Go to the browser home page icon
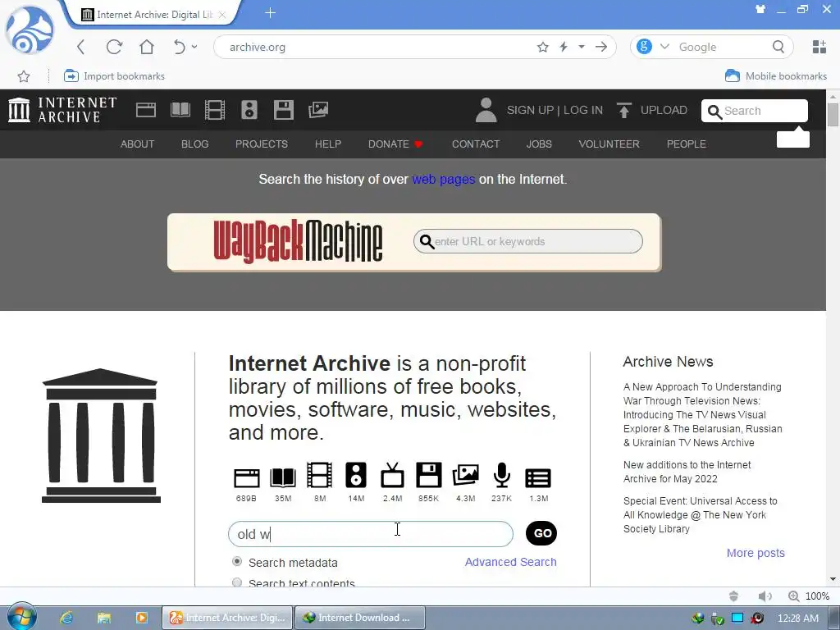 pyautogui.click(x=146, y=47)
